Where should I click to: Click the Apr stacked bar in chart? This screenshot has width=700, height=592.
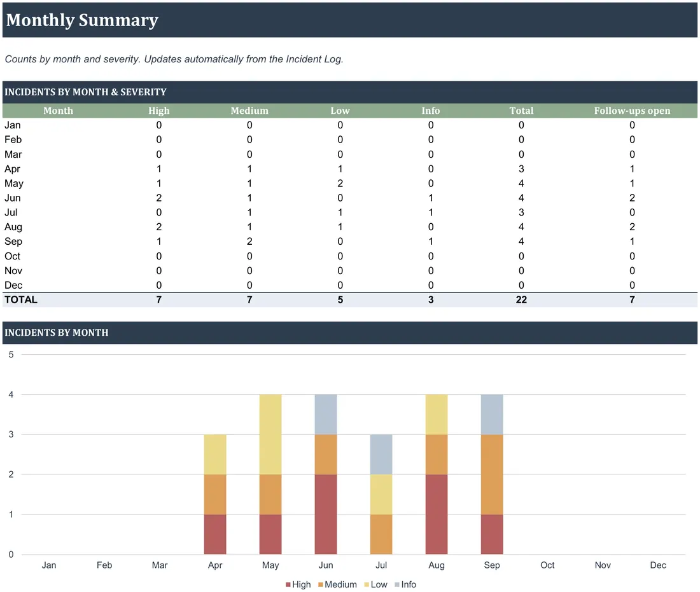coord(215,494)
